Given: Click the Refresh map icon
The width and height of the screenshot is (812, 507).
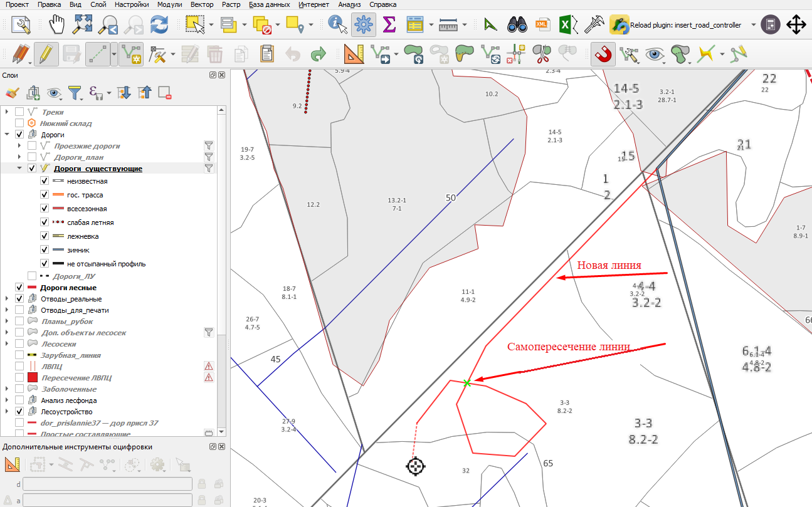Looking at the screenshot, I should (x=159, y=25).
